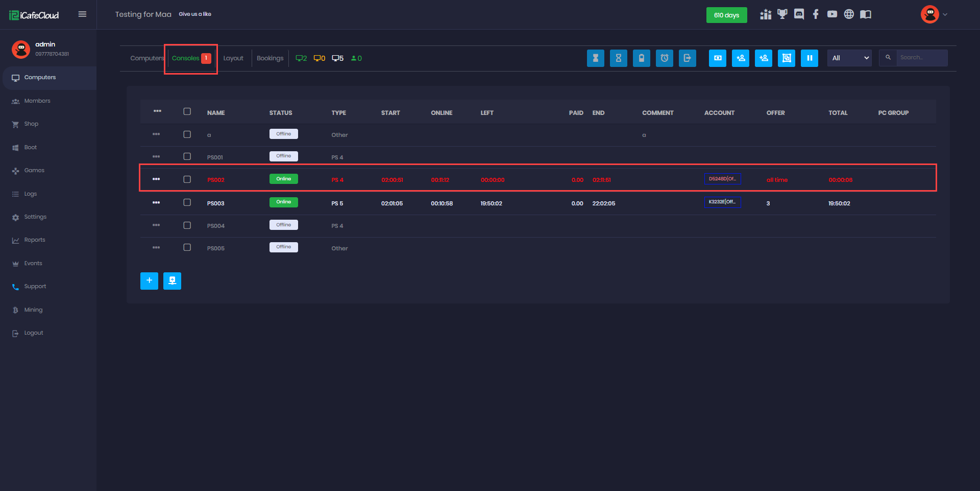Go to Reports in the sidebar

pyautogui.click(x=35, y=240)
